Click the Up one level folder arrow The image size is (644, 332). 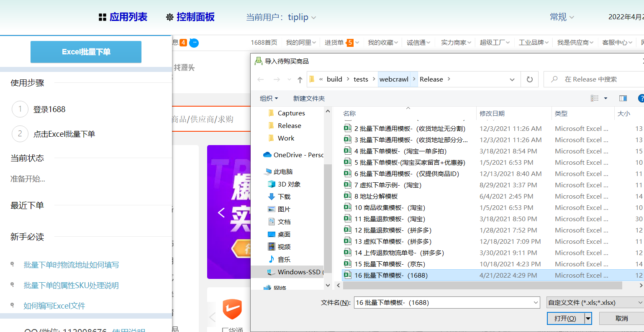tap(300, 79)
